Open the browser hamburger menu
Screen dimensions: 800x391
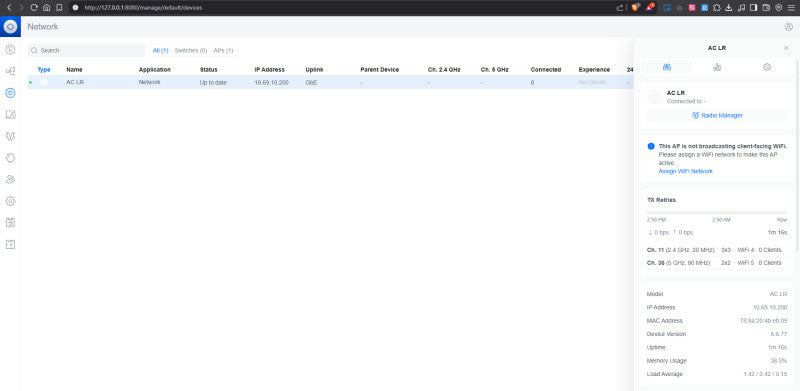tap(791, 8)
